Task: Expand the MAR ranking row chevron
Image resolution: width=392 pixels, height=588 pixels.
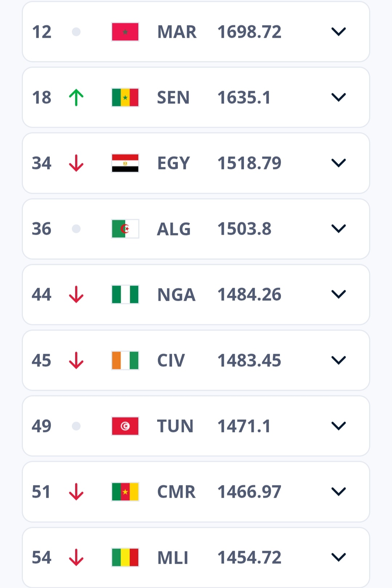Action: (339, 32)
